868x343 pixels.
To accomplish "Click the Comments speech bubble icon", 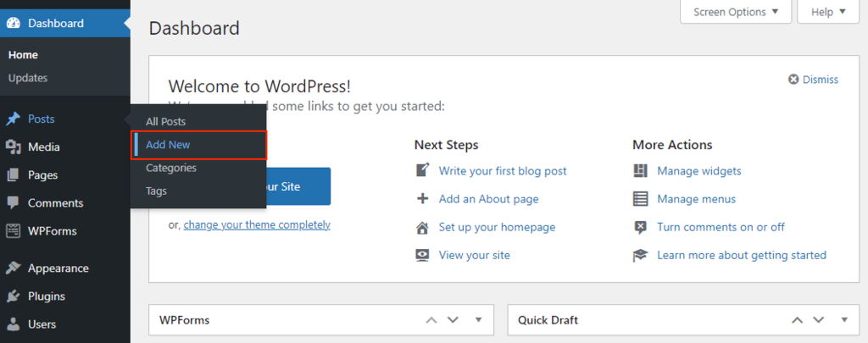I will pos(13,203).
